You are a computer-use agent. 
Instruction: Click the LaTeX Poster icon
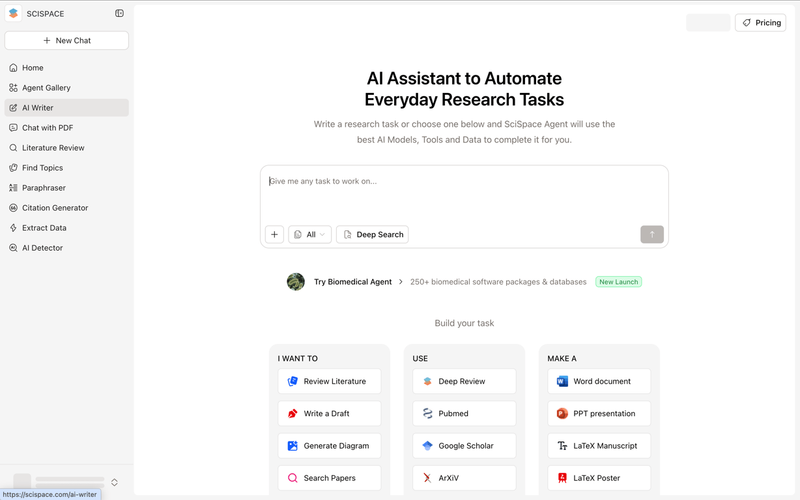coord(562,478)
